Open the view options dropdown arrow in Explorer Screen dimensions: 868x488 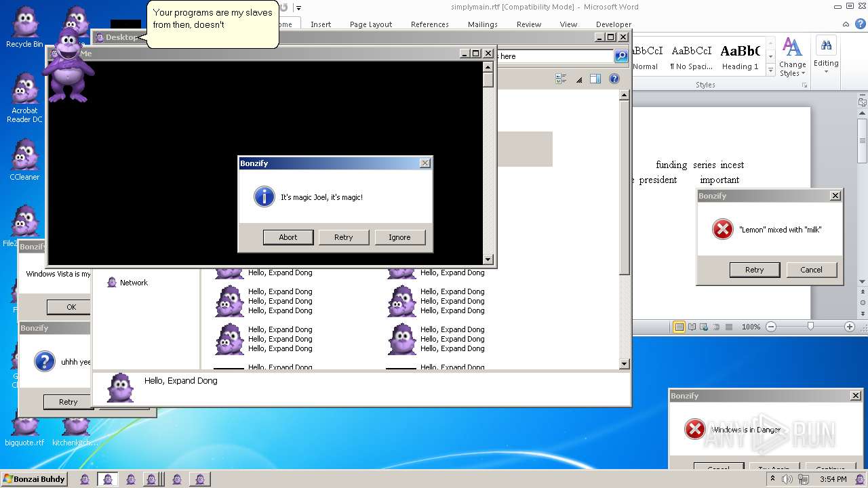coord(579,79)
